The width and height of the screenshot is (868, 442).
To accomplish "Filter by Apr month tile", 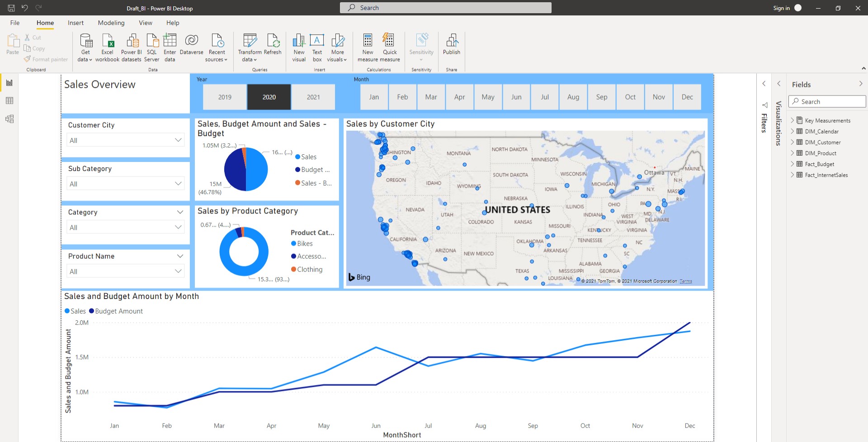I will (x=459, y=97).
